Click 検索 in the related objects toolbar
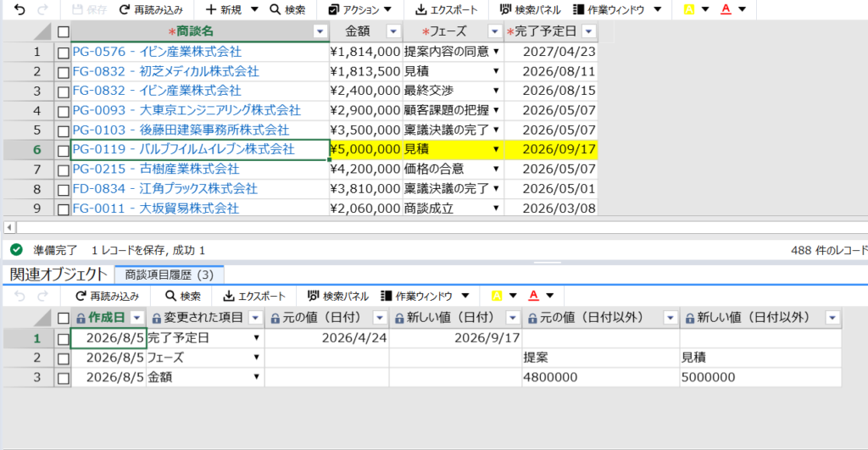 pos(183,296)
